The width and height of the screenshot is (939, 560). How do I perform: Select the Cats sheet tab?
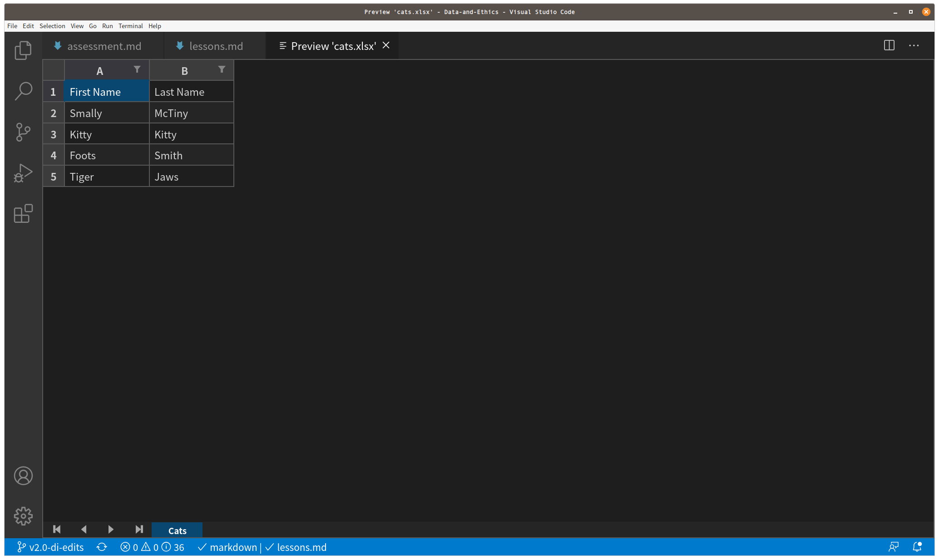(177, 530)
